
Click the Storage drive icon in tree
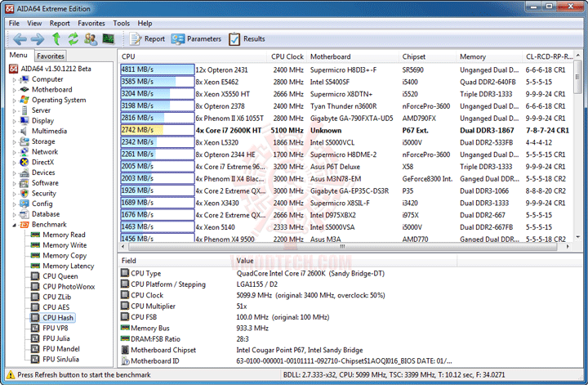(x=24, y=141)
